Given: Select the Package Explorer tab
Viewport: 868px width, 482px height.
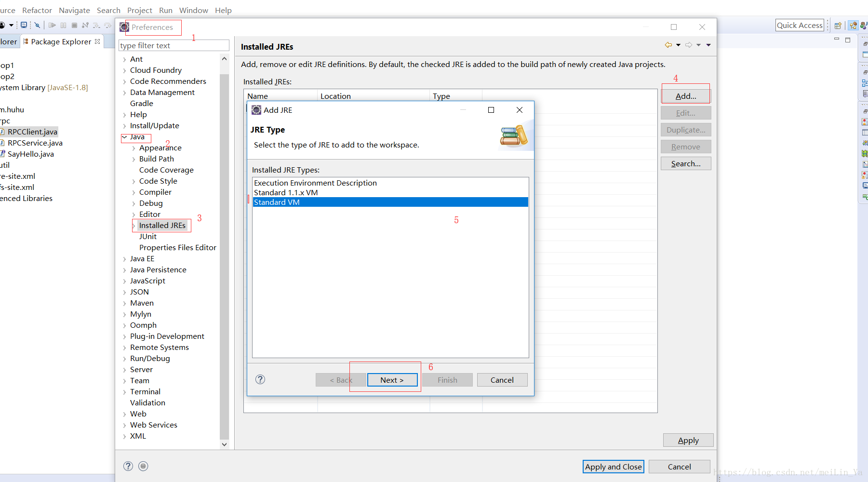Looking at the screenshot, I should (61, 41).
